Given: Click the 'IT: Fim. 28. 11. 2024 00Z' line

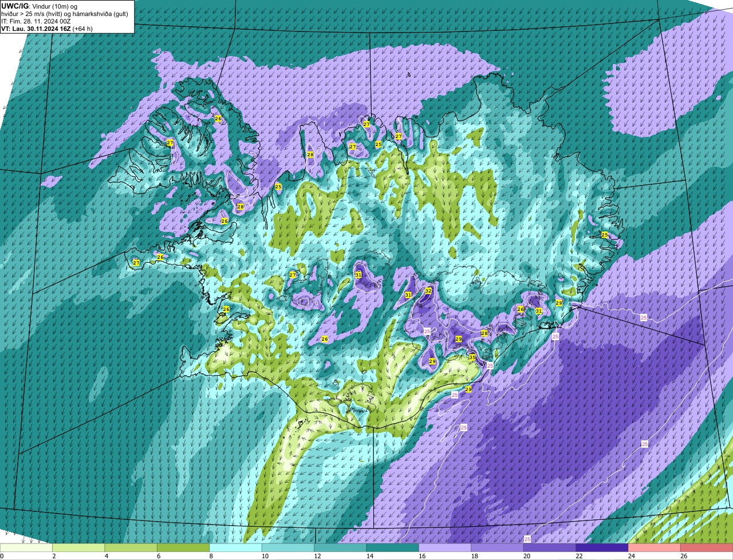Looking at the screenshot, I should pos(36,21).
